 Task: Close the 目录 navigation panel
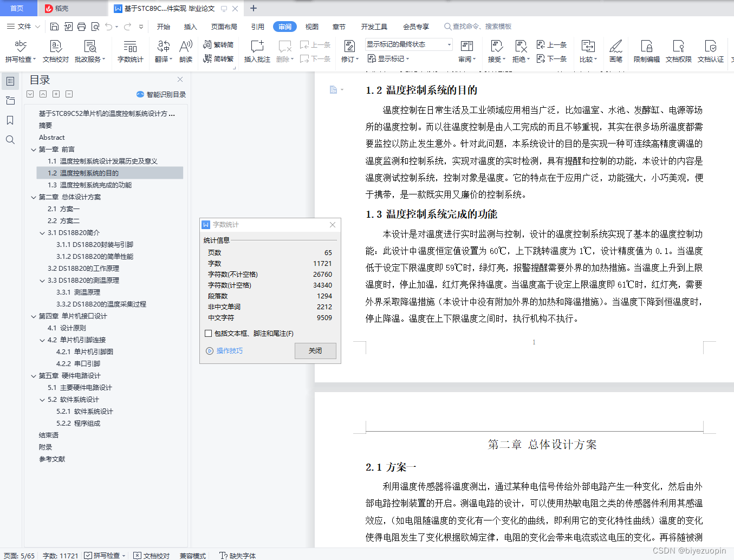pyautogui.click(x=180, y=80)
